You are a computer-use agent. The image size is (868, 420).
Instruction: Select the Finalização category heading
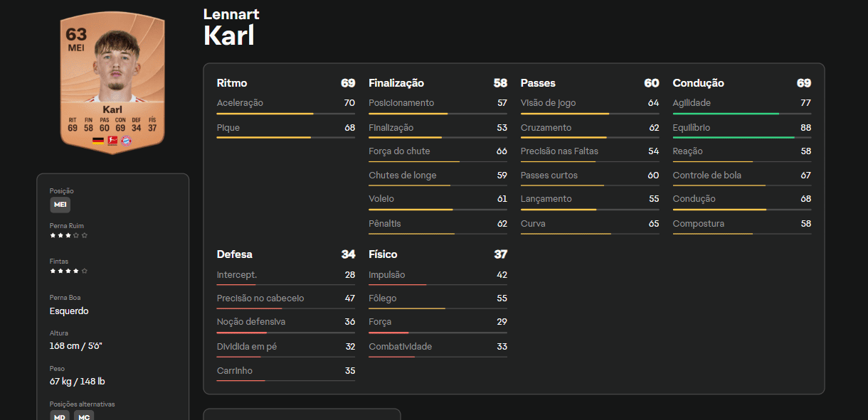(x=396, y=83)
